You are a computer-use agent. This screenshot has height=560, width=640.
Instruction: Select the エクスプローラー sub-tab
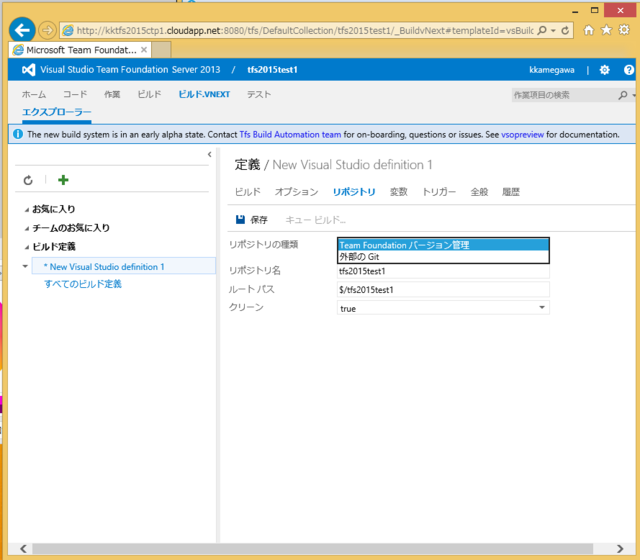[57, 112]
